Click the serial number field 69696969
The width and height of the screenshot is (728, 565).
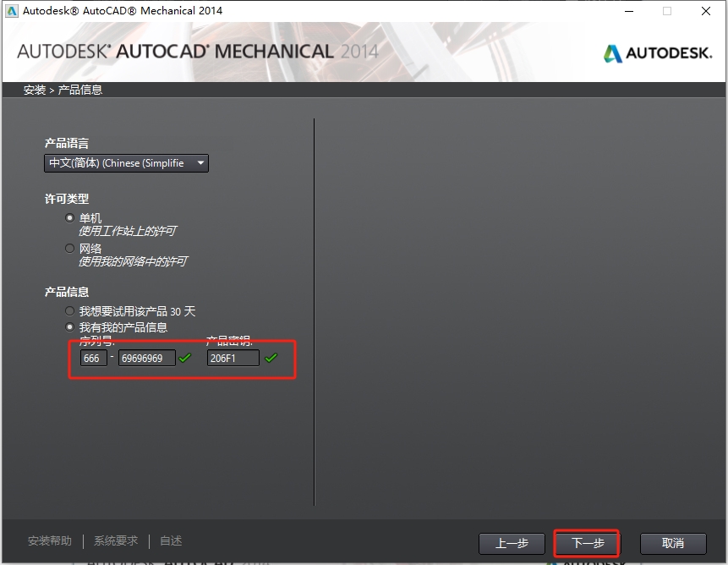pos(147,358)
